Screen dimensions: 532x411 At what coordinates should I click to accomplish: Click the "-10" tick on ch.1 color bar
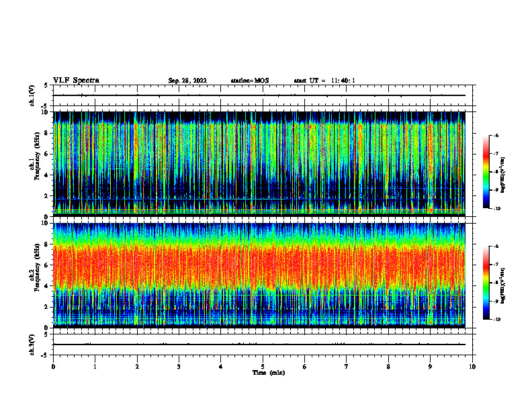tap(496, 209)
